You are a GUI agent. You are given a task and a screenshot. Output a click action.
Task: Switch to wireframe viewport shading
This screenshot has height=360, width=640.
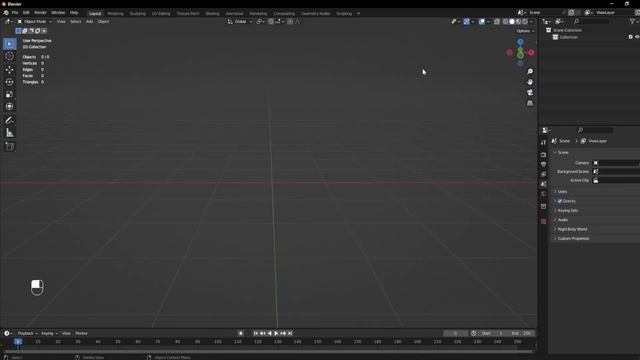[x=505, y=22]
